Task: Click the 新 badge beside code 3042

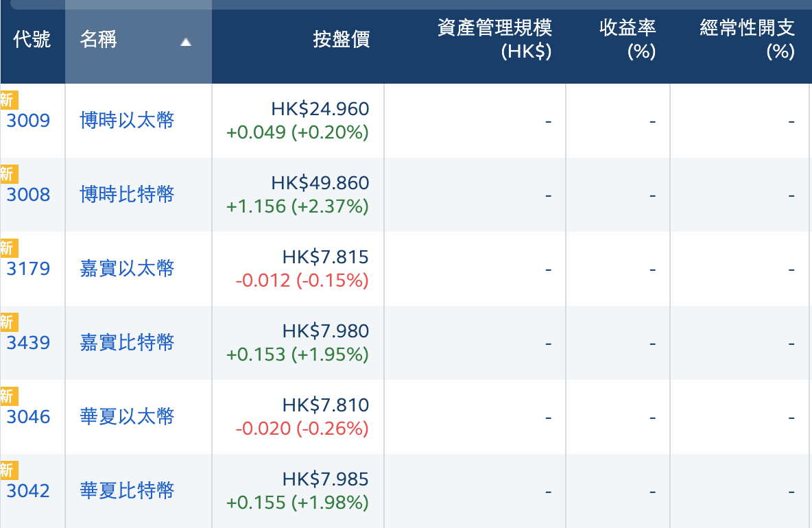Action: 8,470
